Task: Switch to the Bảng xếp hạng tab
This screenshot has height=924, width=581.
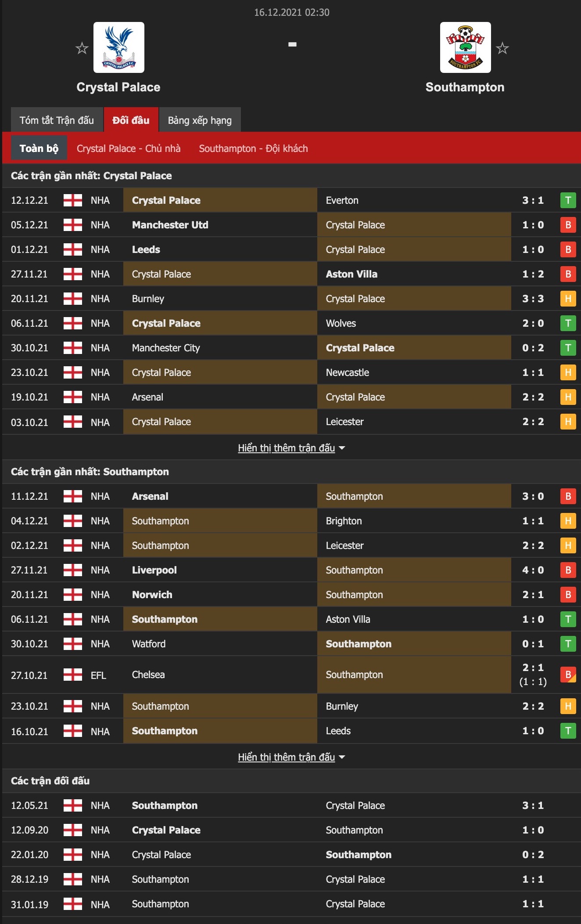Action: point(200,120)
